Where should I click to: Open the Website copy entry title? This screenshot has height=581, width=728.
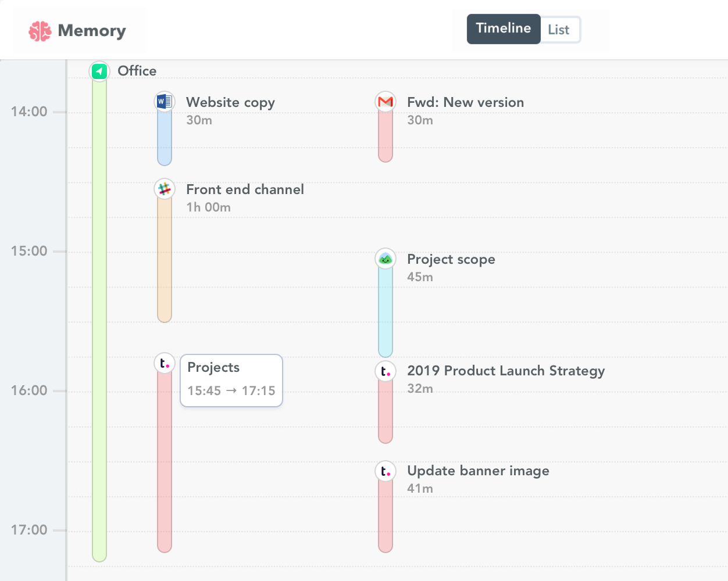[x=230, y=102]
